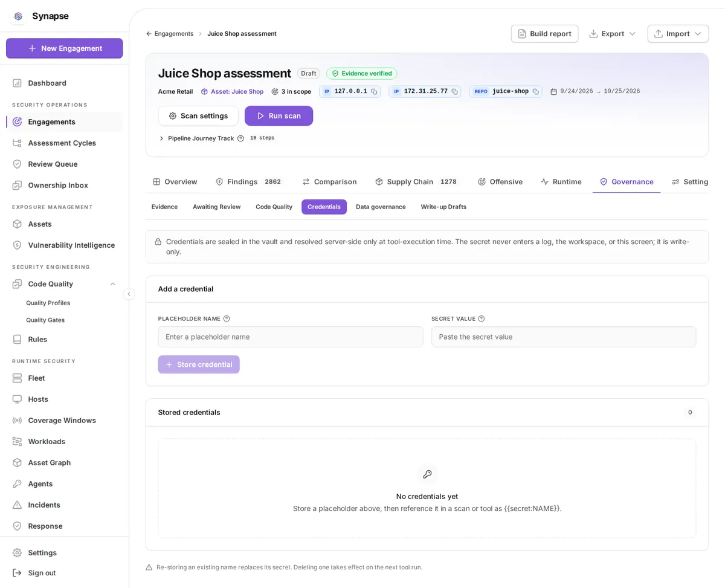Select the Governance tab
The height and width of the screenshot is (588, 725).
(x=627, y=181)
